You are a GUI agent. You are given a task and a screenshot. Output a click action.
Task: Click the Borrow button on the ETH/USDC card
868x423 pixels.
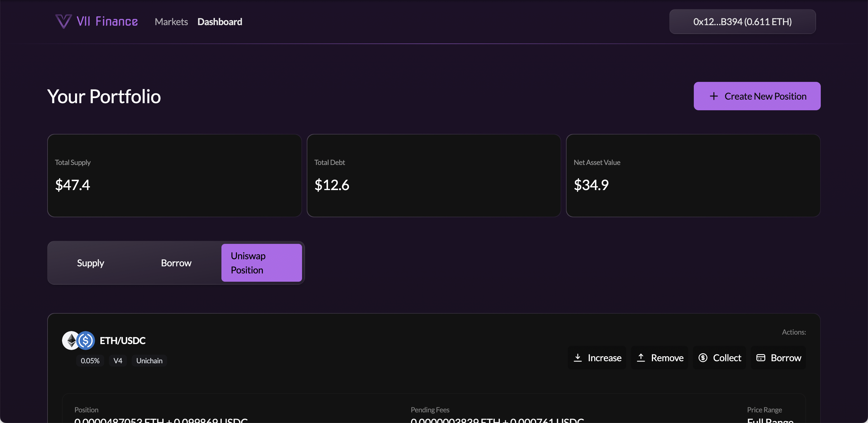[x=778, y=358]
